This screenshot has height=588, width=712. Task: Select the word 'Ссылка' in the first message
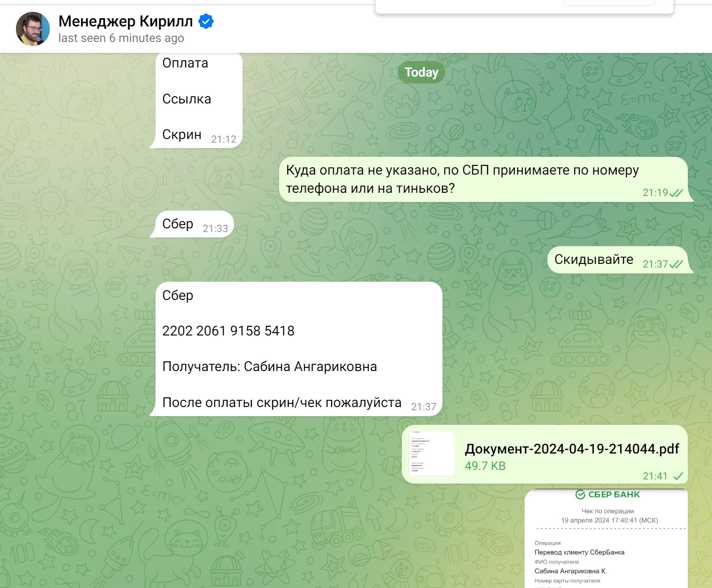pyautogui.click(x=187, y=99)
